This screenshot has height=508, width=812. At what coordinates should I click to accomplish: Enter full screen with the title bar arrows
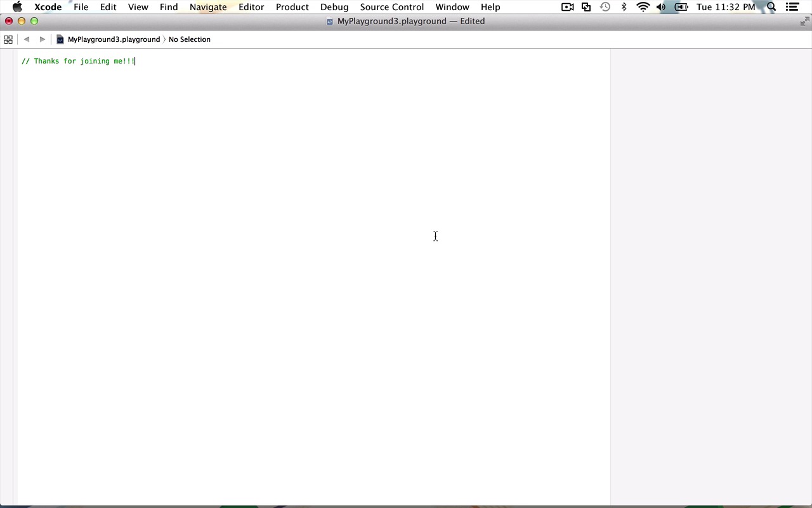pyautogui.click(x=804, y=22)
